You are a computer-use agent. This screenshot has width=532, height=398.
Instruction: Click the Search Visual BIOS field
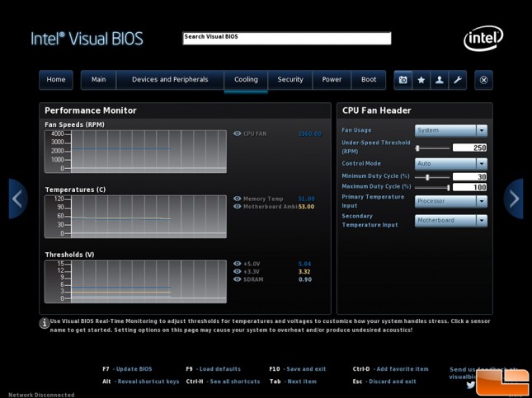pyautogui.click(x=287, y=38)
